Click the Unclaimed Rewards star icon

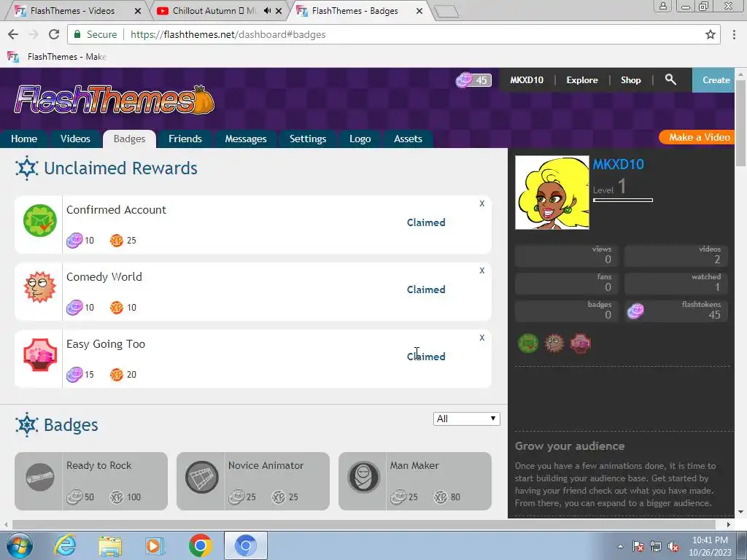(x=27, y=168)
